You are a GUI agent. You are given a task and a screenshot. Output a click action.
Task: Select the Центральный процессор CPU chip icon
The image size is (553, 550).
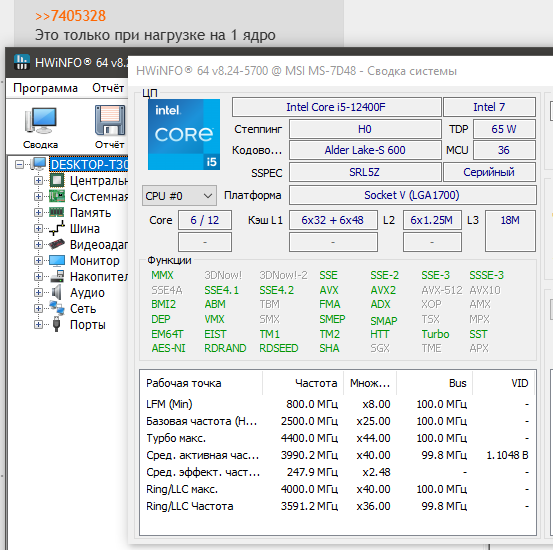[x=57, y=180]
